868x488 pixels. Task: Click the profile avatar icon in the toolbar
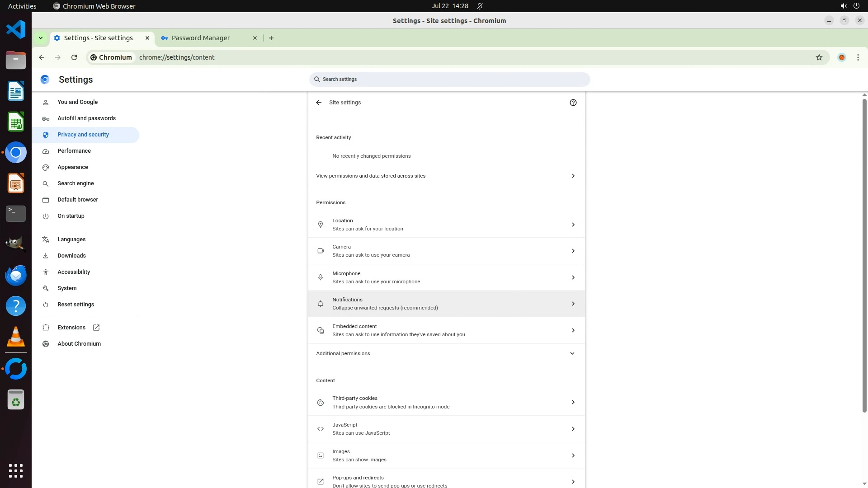point(841,57)
